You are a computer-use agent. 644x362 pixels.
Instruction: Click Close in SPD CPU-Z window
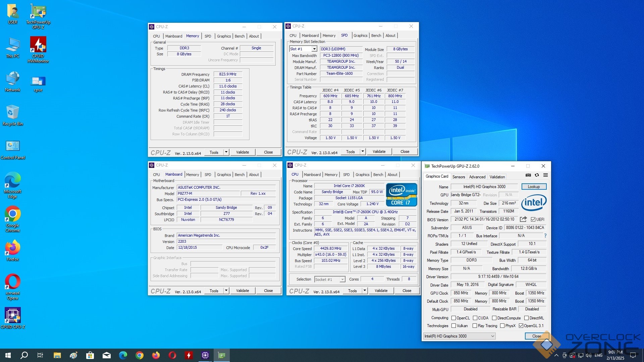click(x=405, y=152)
